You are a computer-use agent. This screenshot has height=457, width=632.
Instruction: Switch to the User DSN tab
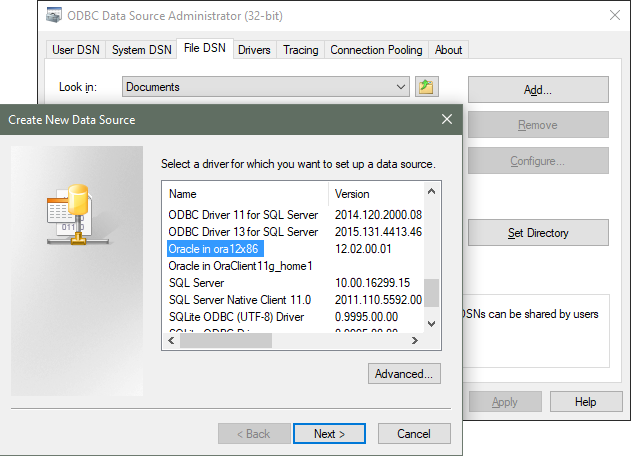click(x=76, y=50)
